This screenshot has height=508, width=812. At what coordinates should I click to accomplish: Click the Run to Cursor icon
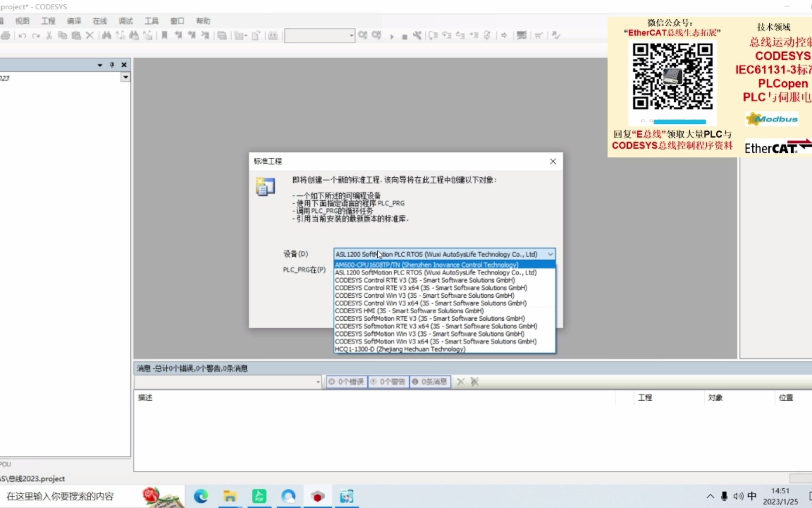(x=474, y=36)
